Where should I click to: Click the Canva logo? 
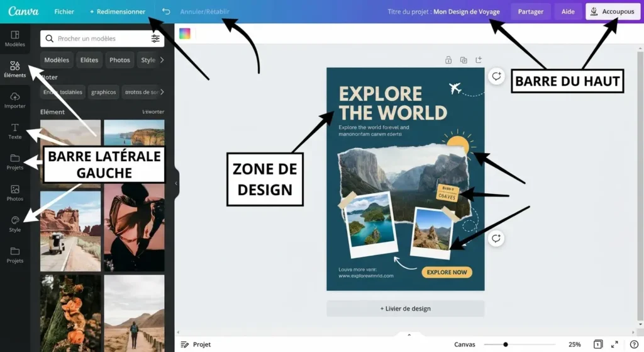[x=23, y=11]
